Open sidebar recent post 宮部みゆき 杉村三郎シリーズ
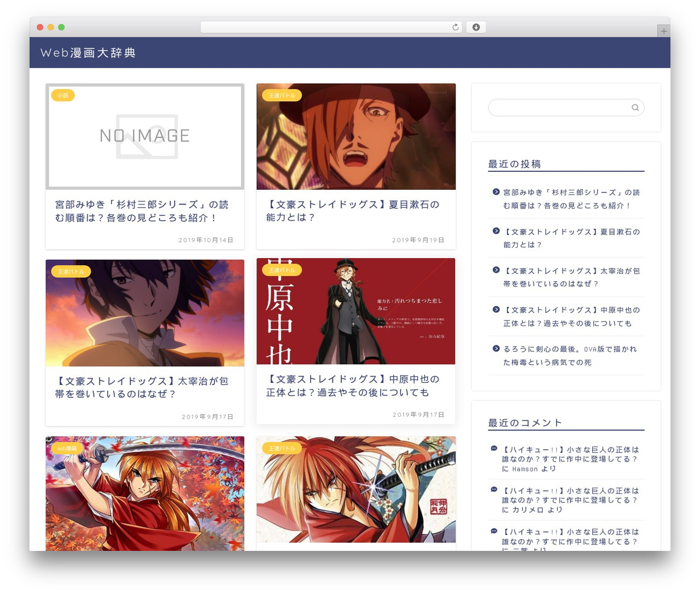 (x=571, y=199)
